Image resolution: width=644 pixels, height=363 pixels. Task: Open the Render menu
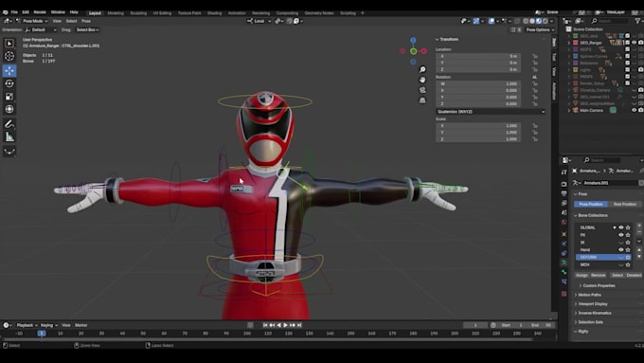(x=40, y=12)
